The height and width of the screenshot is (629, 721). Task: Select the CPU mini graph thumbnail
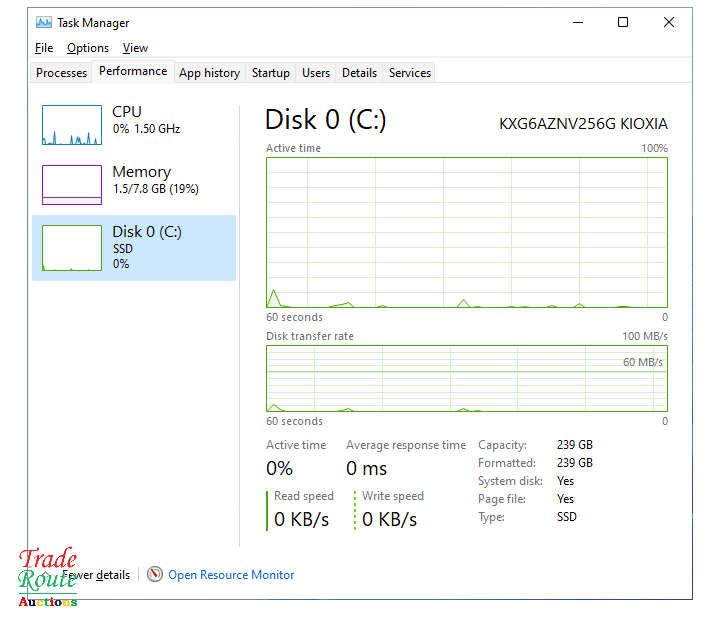tap(72, 125)
